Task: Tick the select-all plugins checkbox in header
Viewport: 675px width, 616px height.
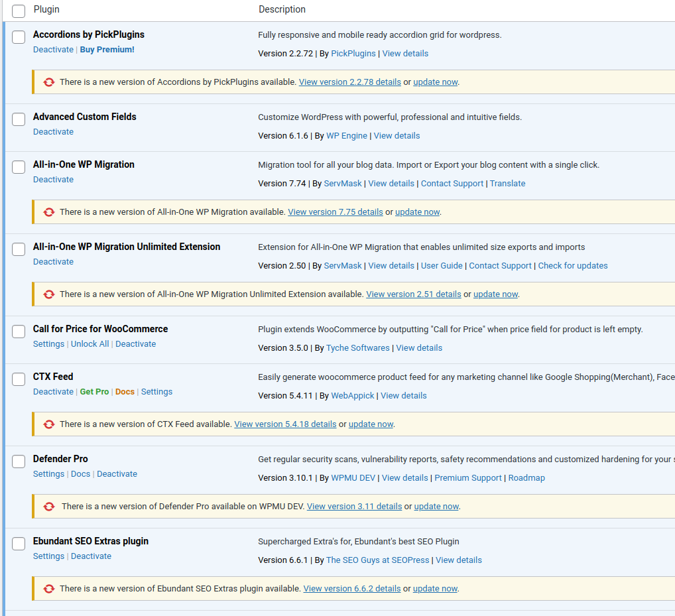Action: (x=19, y=11)
